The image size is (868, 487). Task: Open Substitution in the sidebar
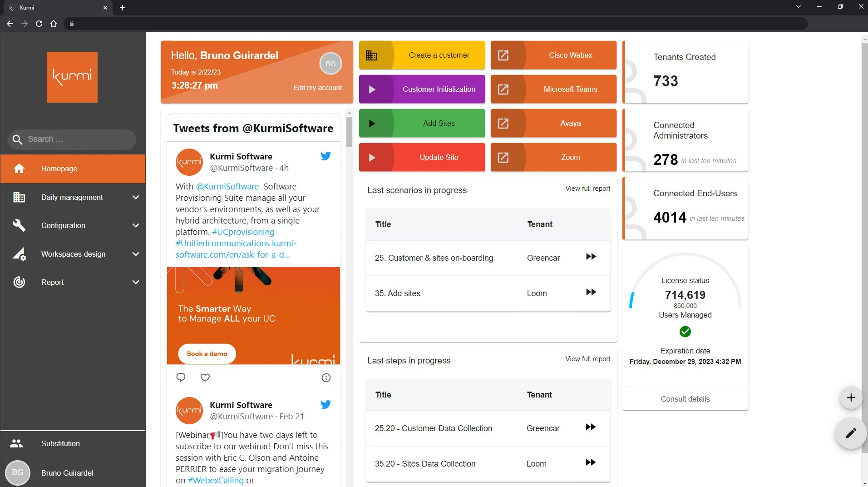pos(73,443)
